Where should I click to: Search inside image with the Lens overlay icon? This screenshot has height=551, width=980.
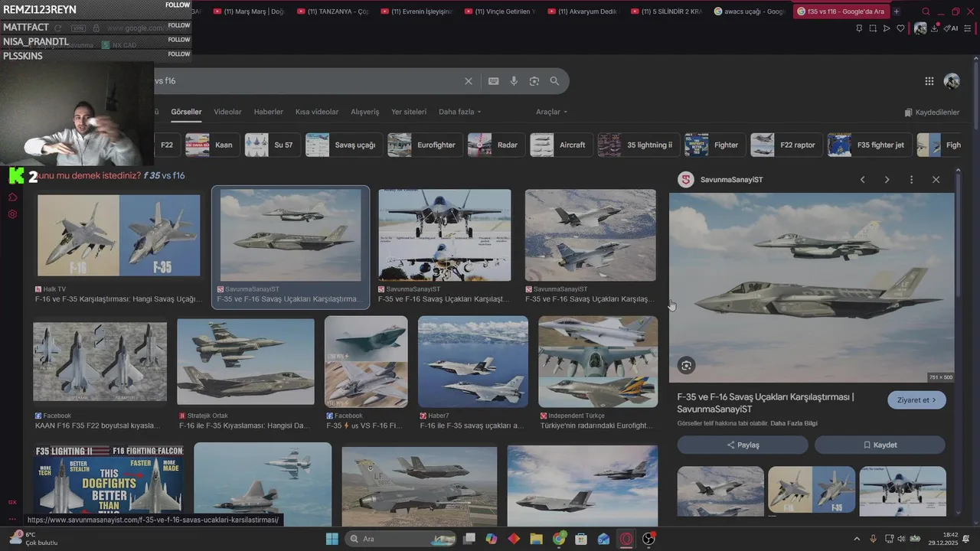pos(686,366)
